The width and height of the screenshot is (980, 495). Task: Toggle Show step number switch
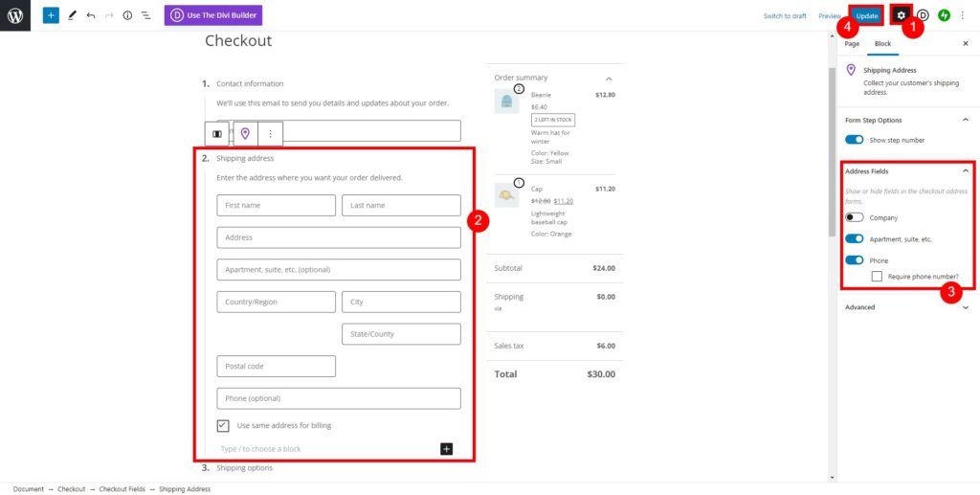coord(855,140)
